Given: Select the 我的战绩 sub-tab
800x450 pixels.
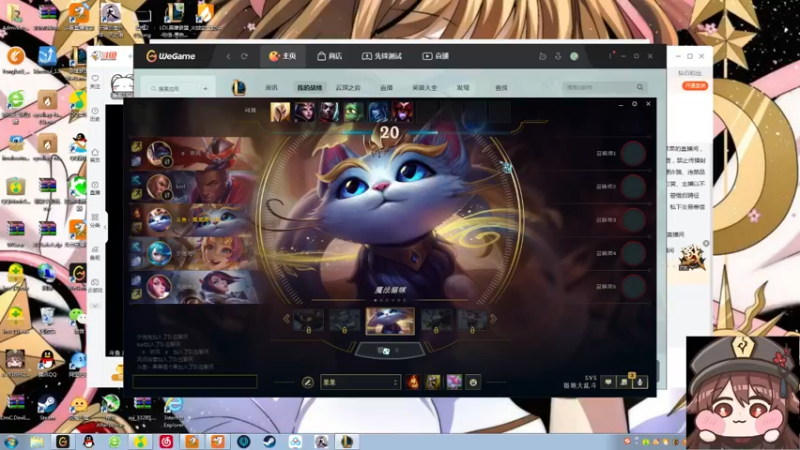Looking at the screenshot, I should (309, 88).
